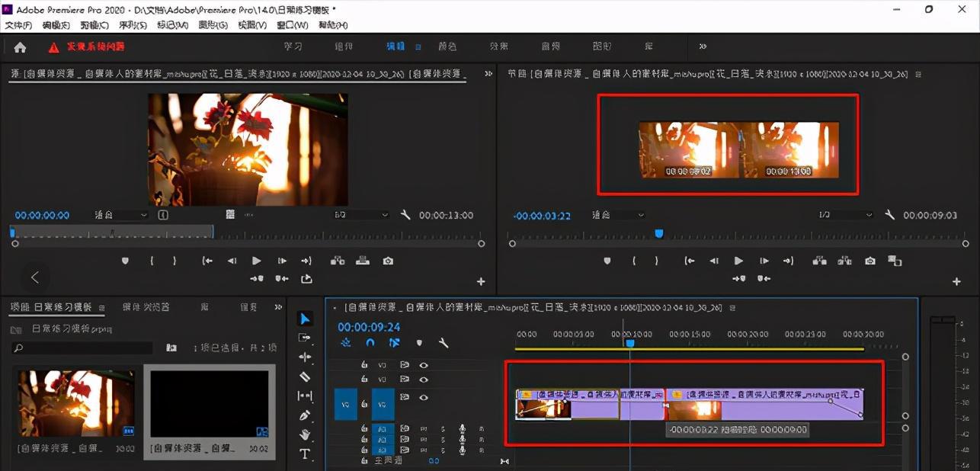Open the Program monitor zoom fit dropdown

point(617,216)
